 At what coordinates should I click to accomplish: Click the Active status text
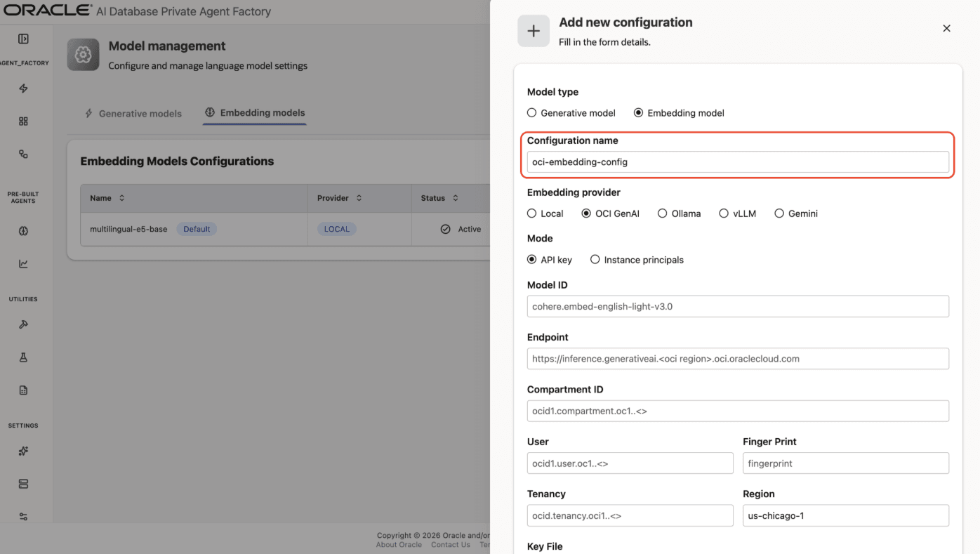(x=470, y=229)
